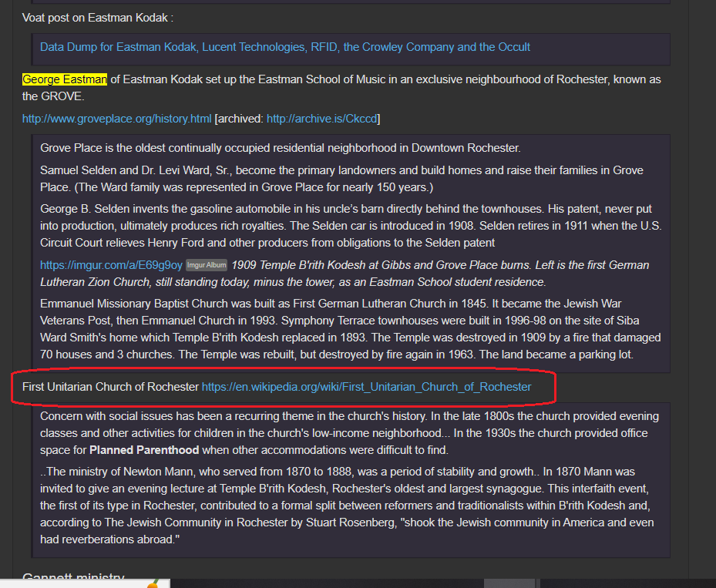Click the 'George B. Selden invents' paragraph
Image resolution: width=716 pixels, height=588 pixels.
[351, 226]
